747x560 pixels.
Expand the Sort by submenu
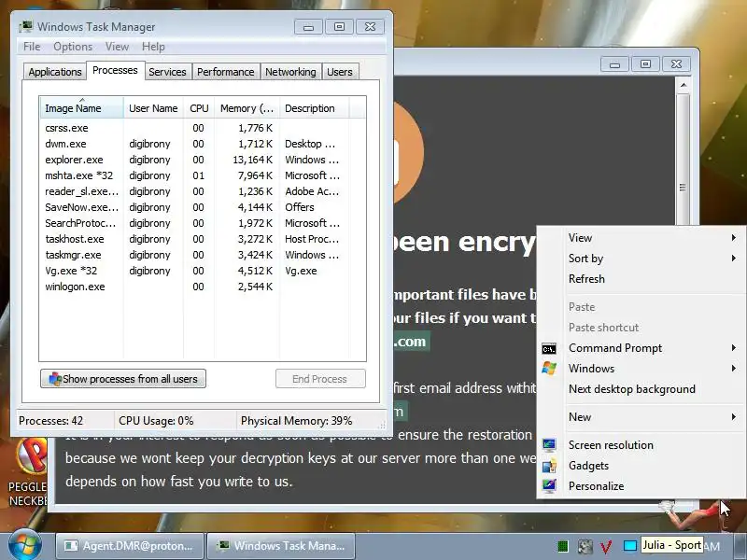641,259
